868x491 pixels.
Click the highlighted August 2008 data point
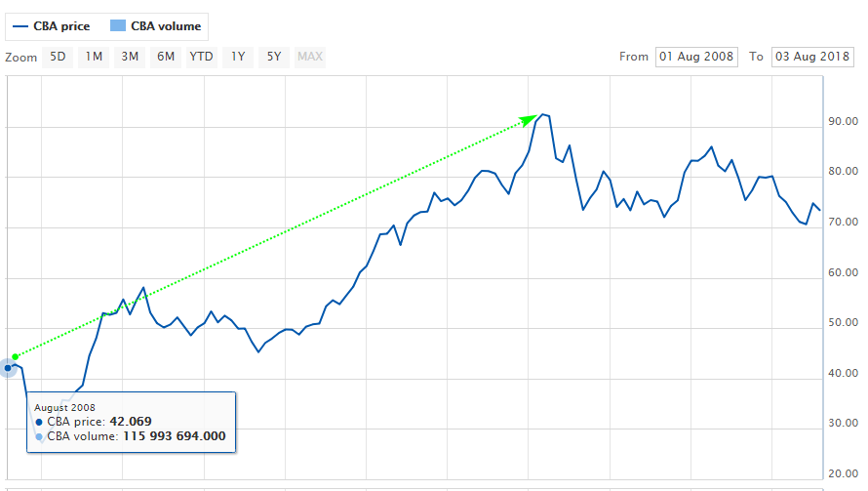point(8,367)
